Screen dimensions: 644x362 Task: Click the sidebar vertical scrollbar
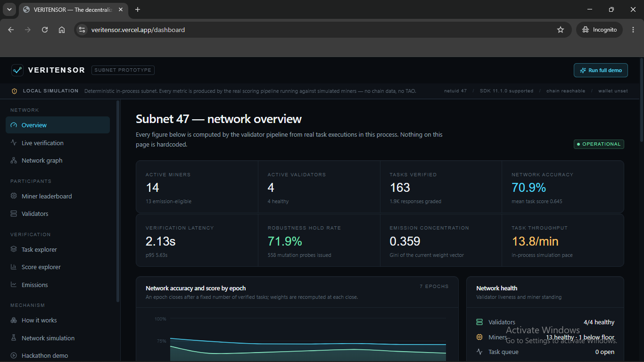pyautogui.click(x=118, y=200)
